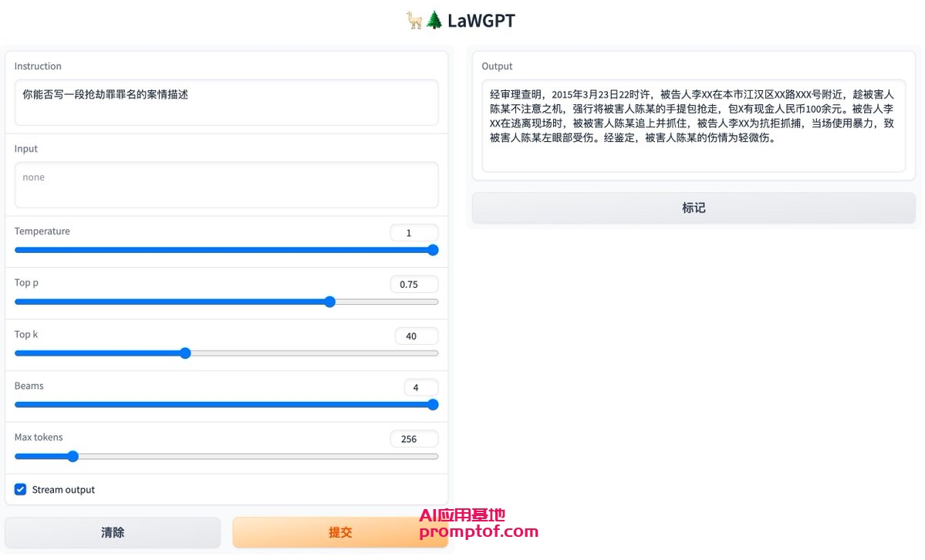Click the Top k slider handle
Viewport: 925px width, 560px height.
(185, 353)
